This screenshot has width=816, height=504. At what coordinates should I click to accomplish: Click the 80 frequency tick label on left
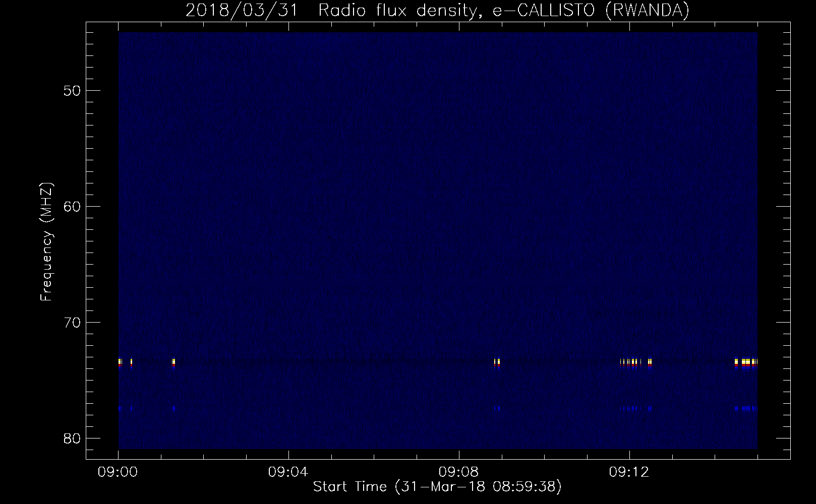pyautogui.click(x=72, y=438)
